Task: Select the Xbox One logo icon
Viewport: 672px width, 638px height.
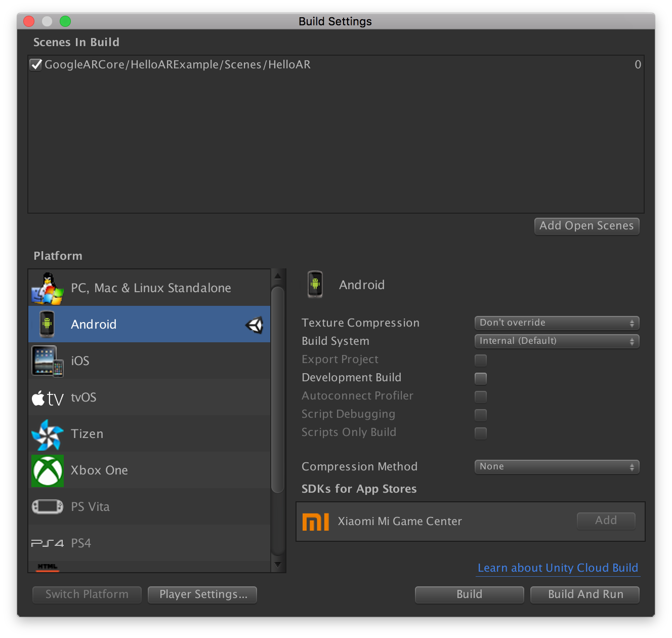Action: pos(47,470)
